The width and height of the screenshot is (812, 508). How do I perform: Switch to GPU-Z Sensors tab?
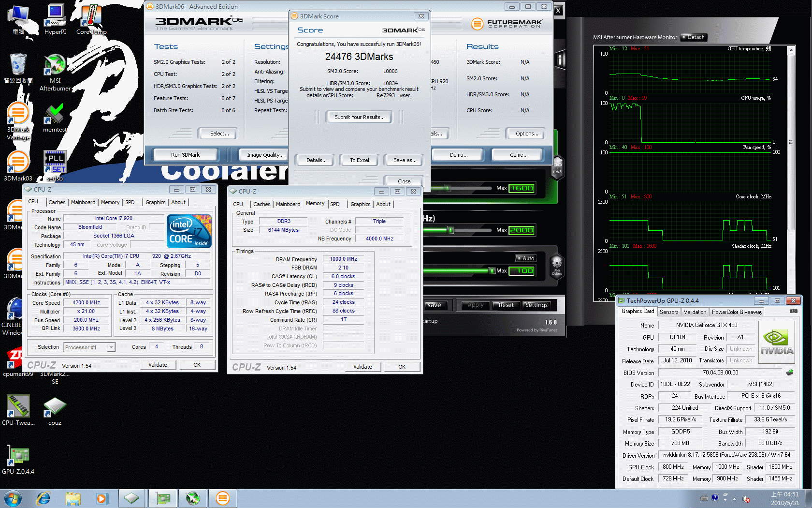pyautogui.click(x=669, y=312)
